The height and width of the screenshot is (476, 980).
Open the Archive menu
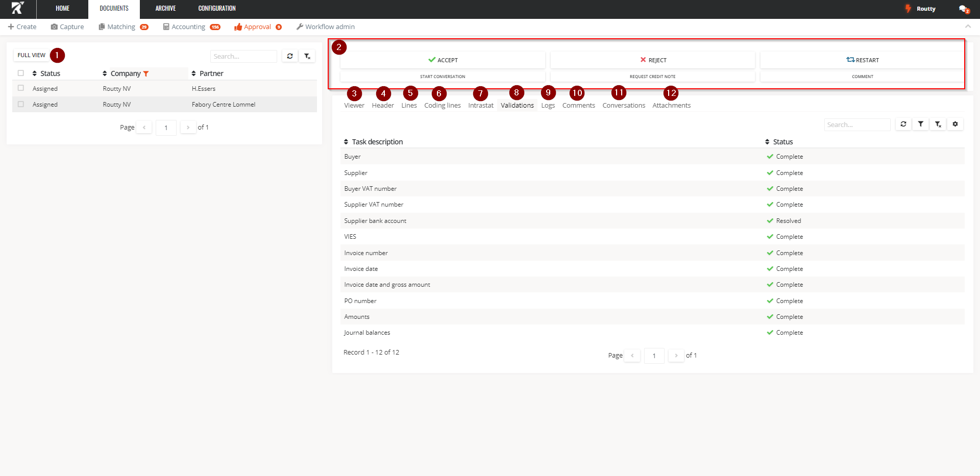point(165,9)
